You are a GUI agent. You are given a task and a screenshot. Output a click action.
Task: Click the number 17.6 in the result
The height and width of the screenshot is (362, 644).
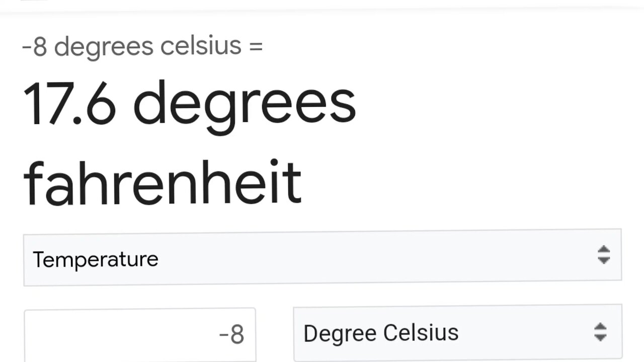pyautogui.click(x=69, y=104)
